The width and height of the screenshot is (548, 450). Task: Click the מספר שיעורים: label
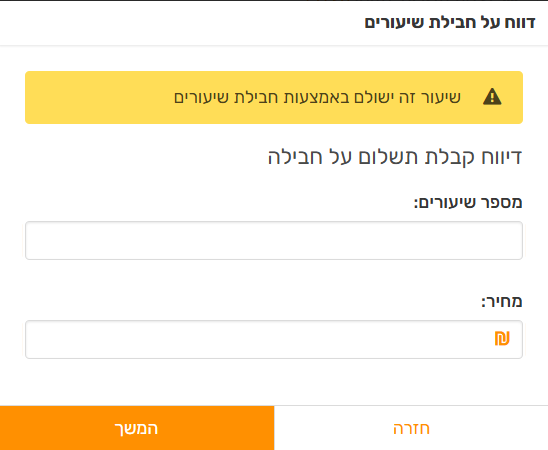coord(468,203)
